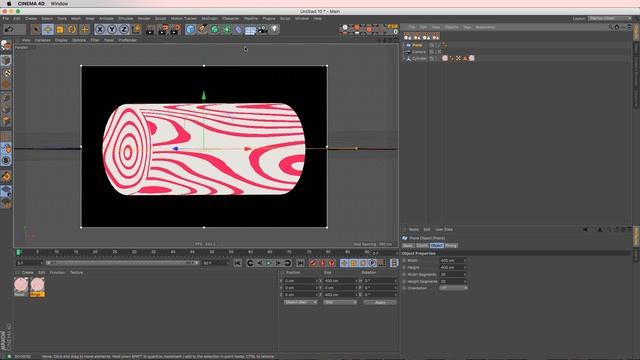The image size is (640, 360).
Task: Click the Height input field in Object Properties
Action: 453,267
